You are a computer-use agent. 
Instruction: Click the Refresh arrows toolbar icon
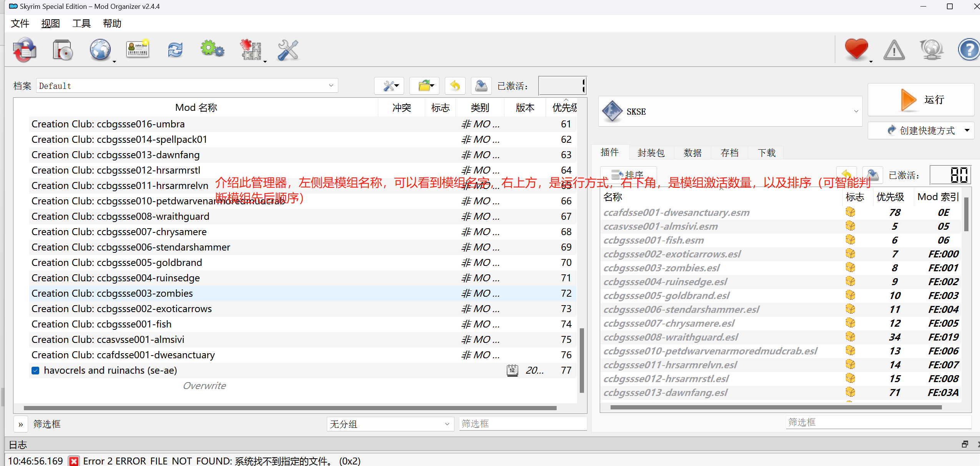tap(175, 50)
